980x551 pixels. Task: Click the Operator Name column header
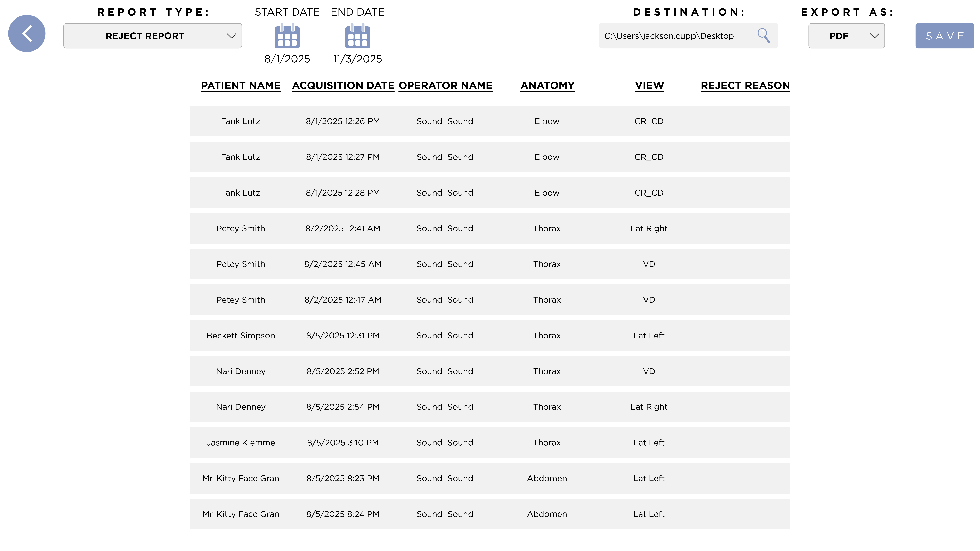pyautogui.click(x=445, y=86)
